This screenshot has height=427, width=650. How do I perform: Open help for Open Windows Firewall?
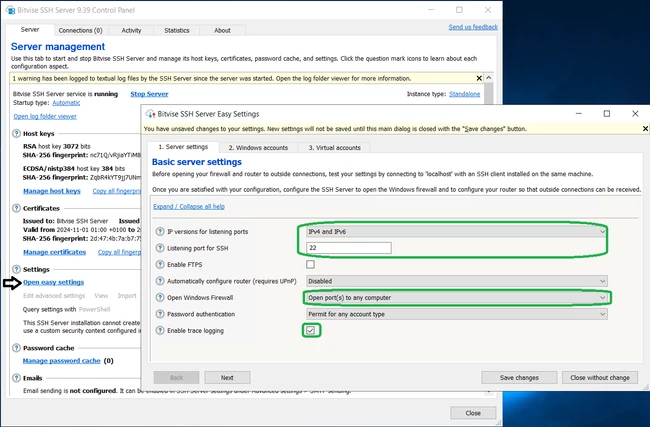pos(160,297)
